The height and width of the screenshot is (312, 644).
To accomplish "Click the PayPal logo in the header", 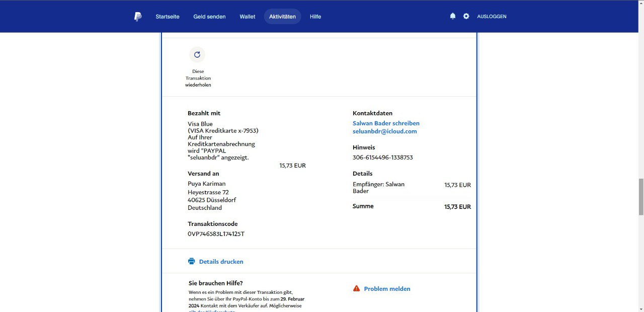I will coord(138,17).
